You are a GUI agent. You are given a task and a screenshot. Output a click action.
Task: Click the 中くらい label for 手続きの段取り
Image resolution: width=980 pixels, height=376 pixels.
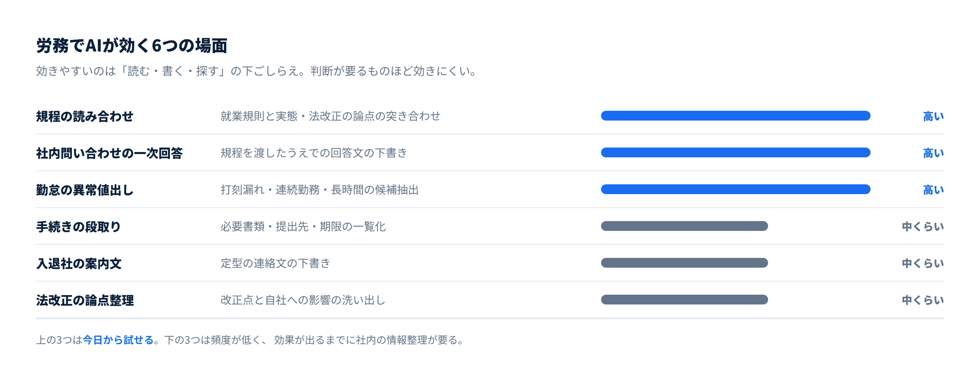(923, 226)
